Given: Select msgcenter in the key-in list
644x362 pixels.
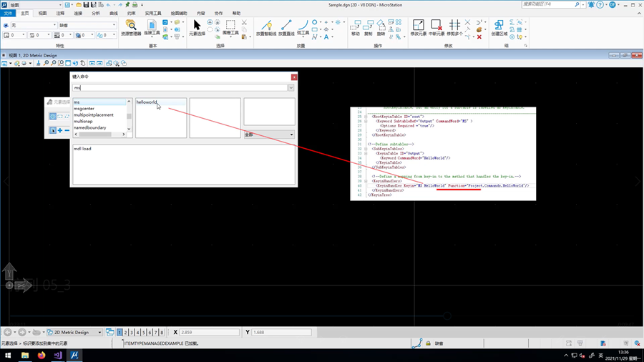Looking at the screenshot, I should 84,108.
